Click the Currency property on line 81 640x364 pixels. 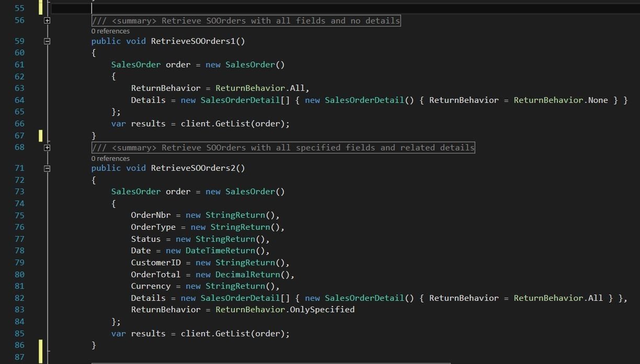pos(151,286)
